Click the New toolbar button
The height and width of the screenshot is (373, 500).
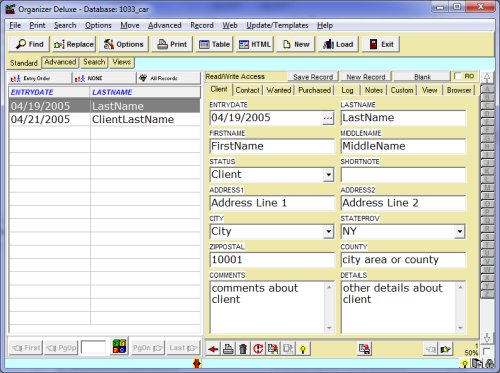[x=296, y=44]
